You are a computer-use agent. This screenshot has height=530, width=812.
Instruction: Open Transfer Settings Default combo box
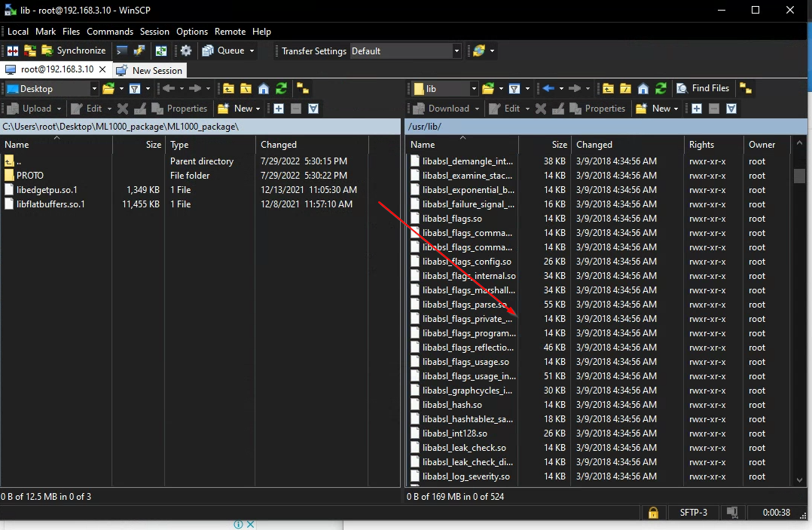[405, 51]
